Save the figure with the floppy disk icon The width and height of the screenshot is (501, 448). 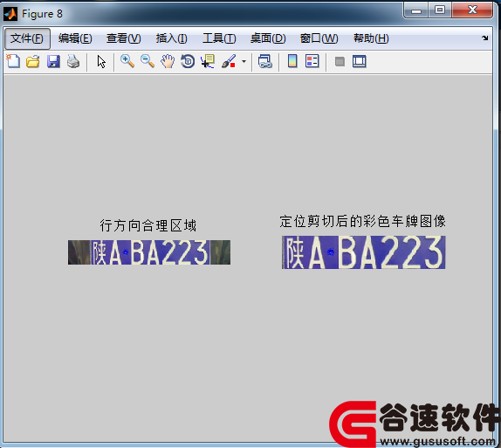[53, 61]
